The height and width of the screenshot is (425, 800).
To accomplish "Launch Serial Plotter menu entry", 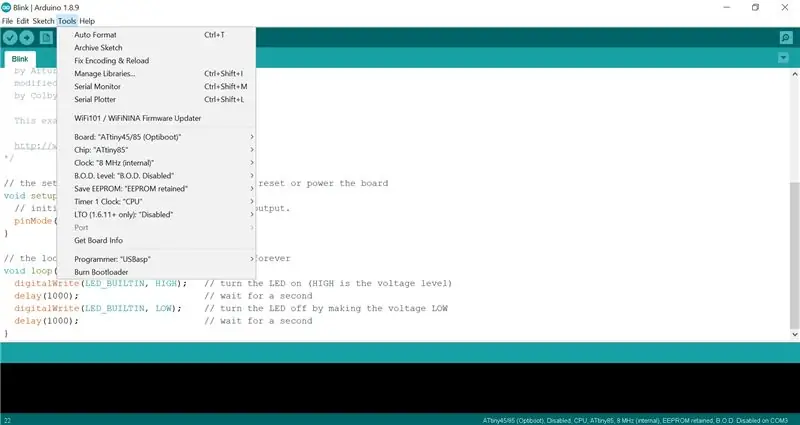I will click(x=156, y=99).
